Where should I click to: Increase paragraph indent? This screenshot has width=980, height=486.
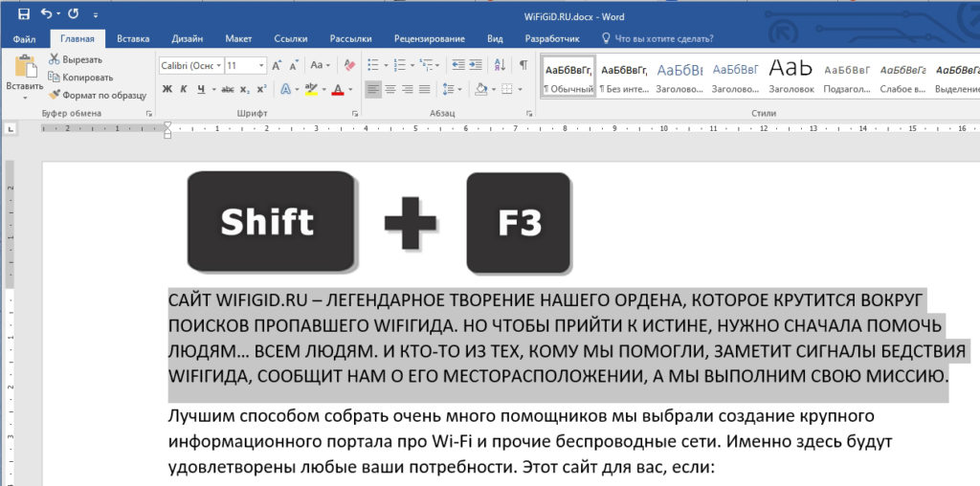[477, 65]
